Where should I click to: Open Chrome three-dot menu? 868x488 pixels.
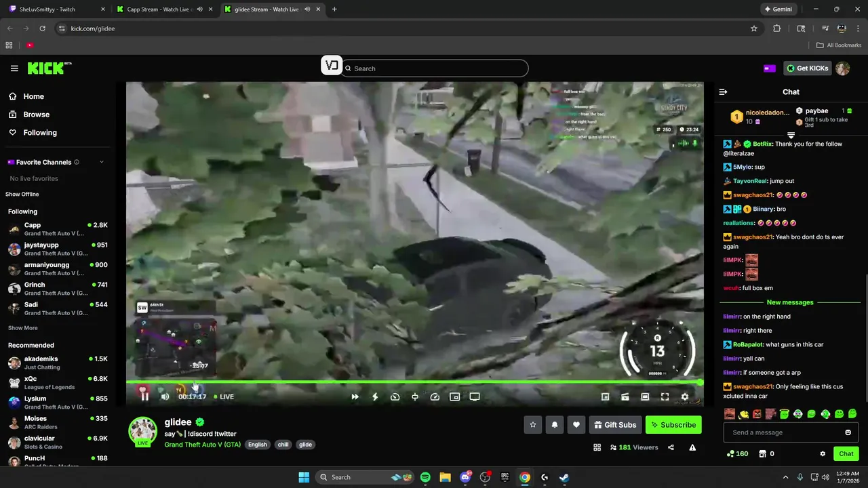(x=857, y=28)
